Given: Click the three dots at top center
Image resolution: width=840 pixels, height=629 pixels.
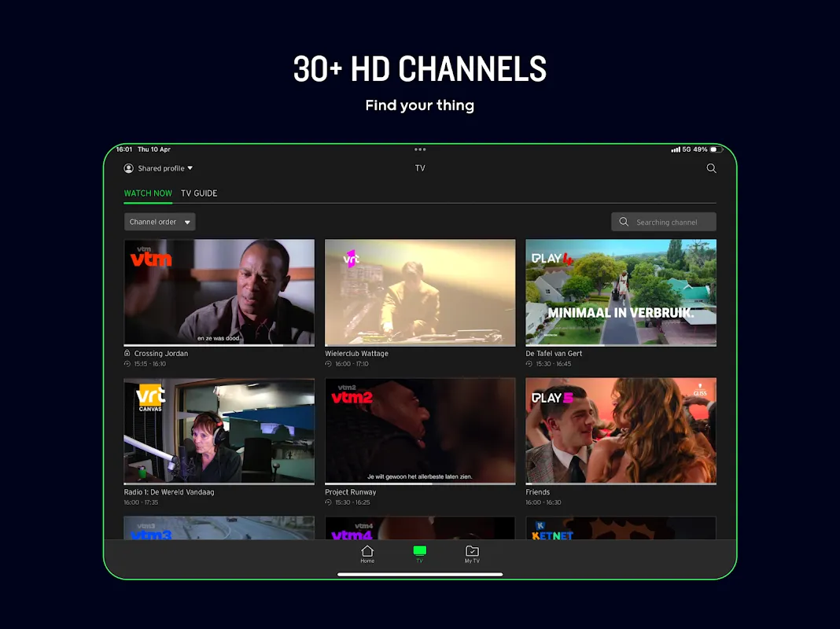Looking at the screenshot, I should [x=420, y=149].
